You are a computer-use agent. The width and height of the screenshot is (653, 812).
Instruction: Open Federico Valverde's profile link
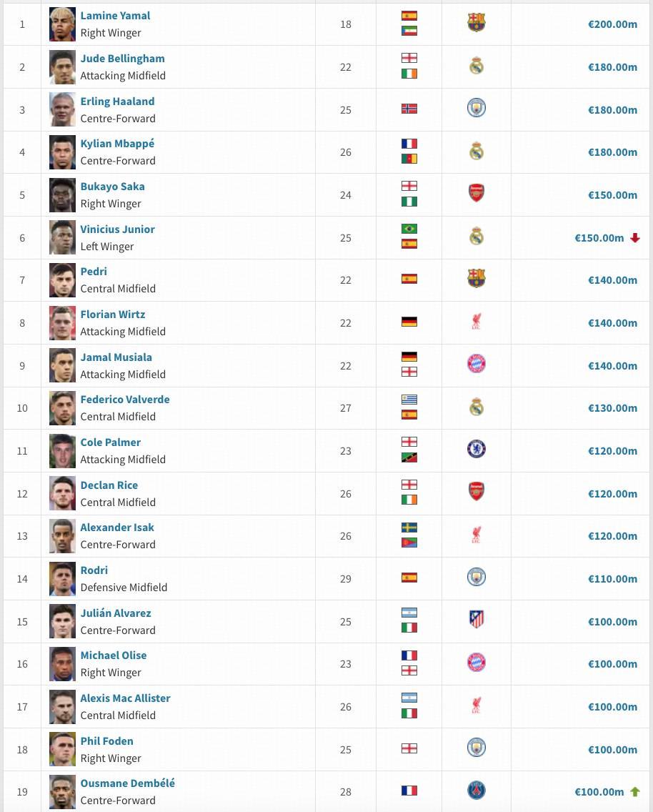125,400
